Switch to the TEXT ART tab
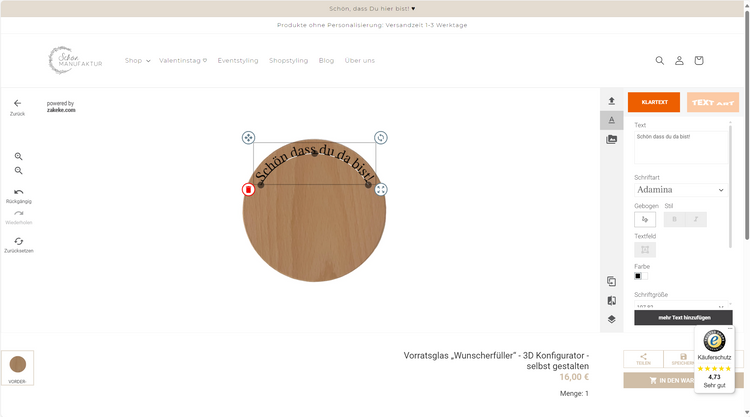750x417 pixels. [x=713, y=102]
